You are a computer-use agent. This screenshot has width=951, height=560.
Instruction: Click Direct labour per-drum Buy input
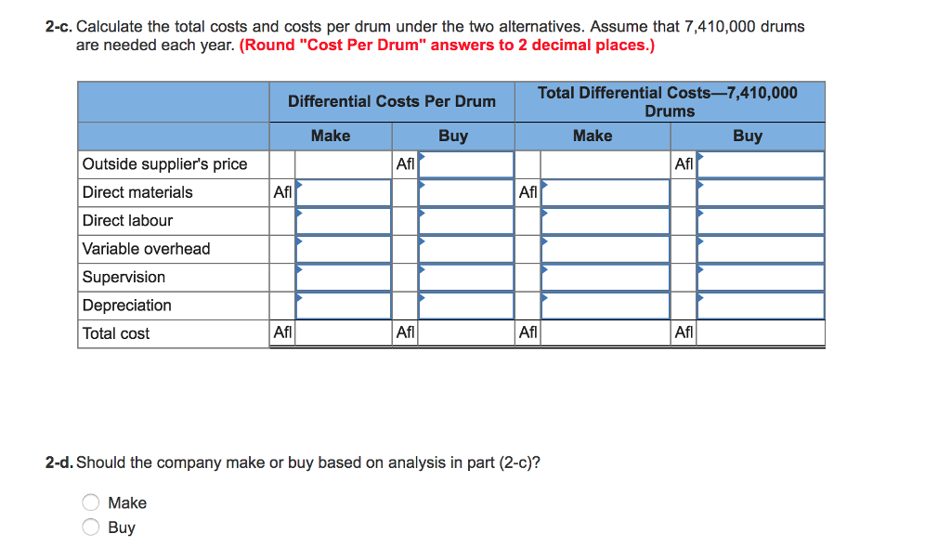coord(466,221)
